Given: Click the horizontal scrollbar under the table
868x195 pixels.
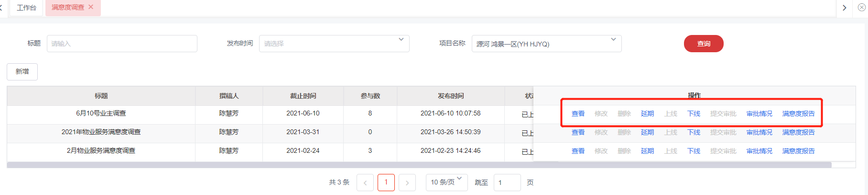Looking at the screenshot, I should (x=419, y=165).
